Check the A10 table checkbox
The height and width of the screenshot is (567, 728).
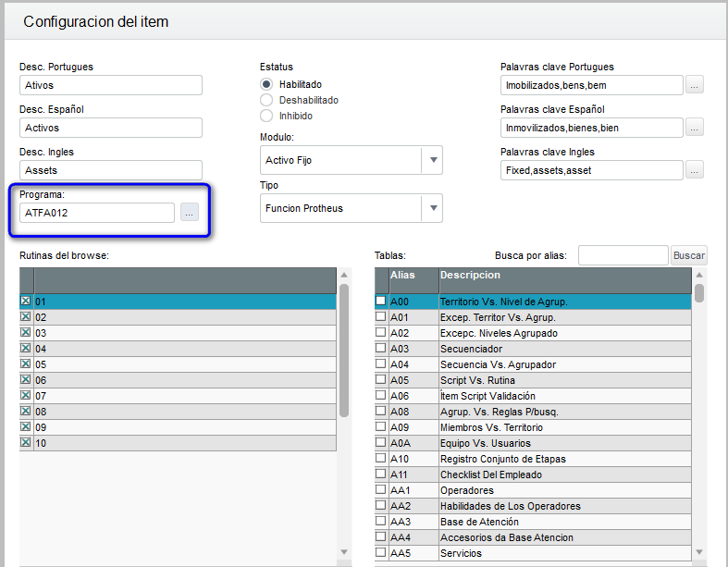pyautogui.click(x=381, y=459)
